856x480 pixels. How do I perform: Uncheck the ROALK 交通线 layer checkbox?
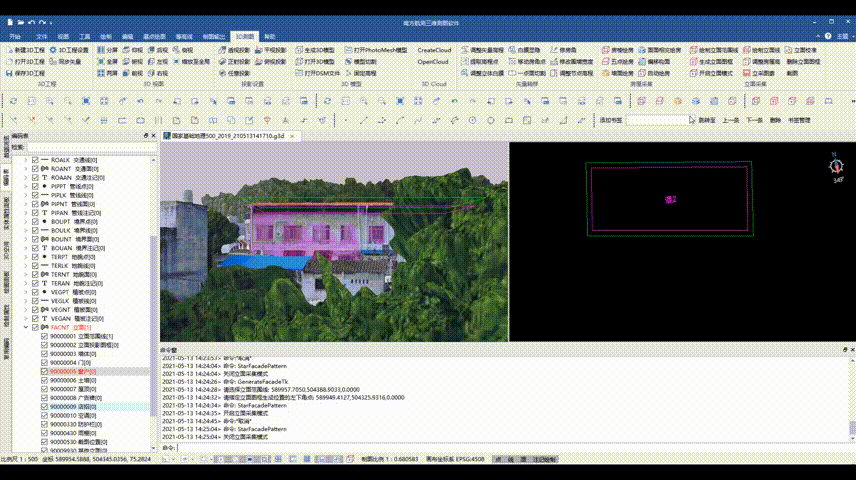(36, 160)
